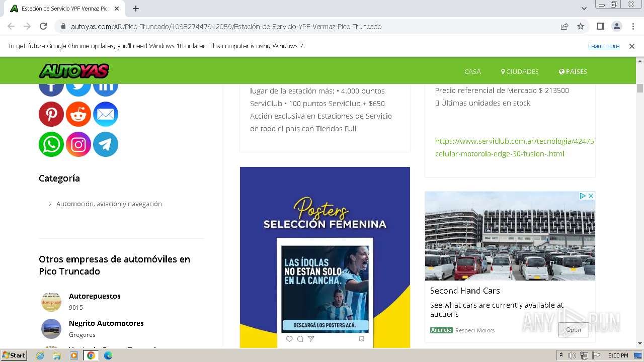
Task: Close the Second Hand Cars ad
Action: pos(591,196)
